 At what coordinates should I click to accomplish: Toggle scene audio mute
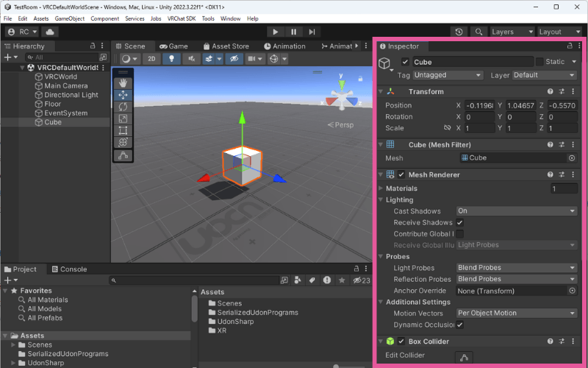191,59
